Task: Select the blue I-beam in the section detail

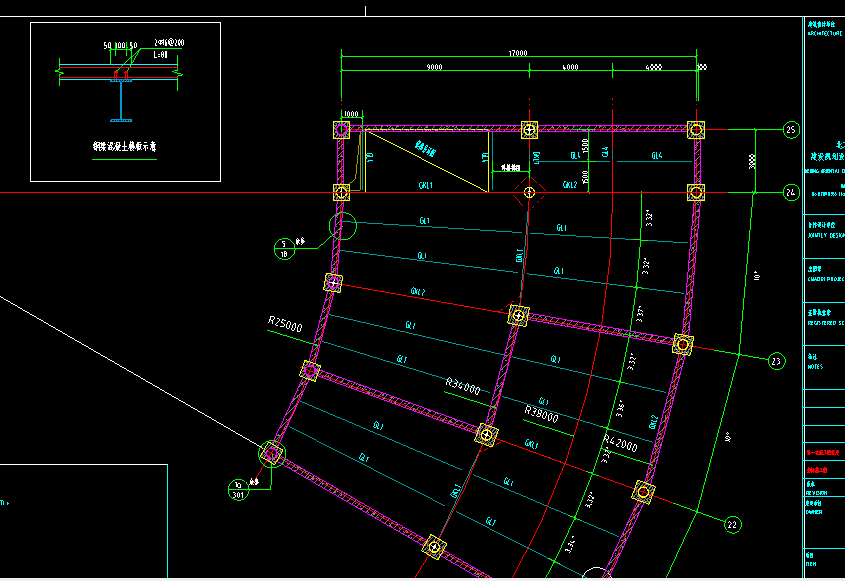Action: pos(121,100)
